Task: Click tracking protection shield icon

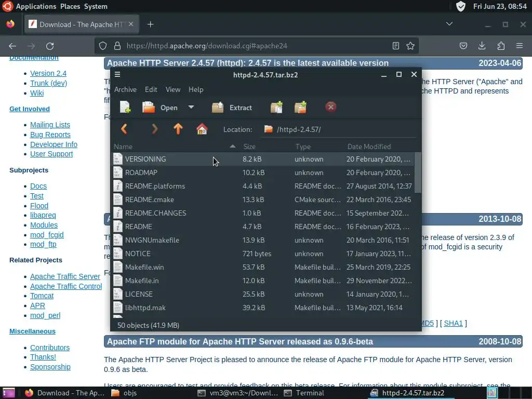Action: [103, 46]
